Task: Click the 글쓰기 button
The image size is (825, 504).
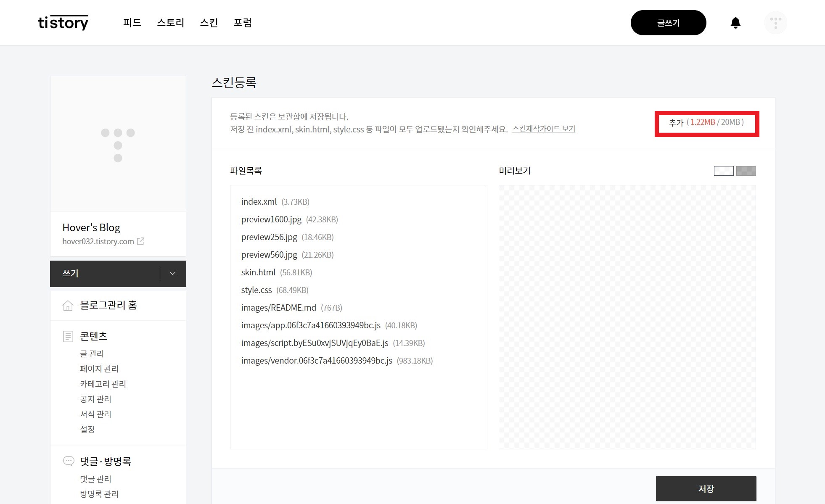Action: 668,23
